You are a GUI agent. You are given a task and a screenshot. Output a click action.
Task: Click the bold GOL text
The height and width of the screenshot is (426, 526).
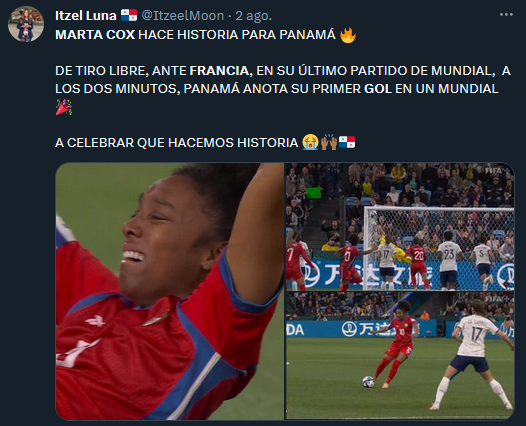pos(378,89)
